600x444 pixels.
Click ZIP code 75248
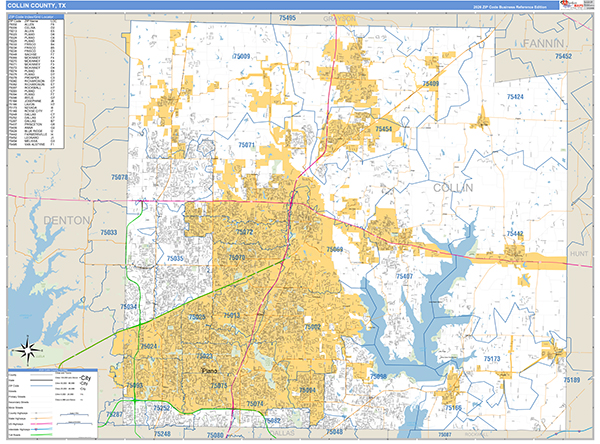point(162,434)
